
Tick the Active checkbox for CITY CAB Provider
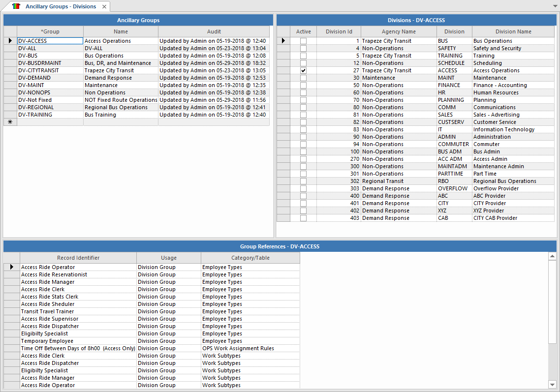pyautogui.click(x=303, y=218)
